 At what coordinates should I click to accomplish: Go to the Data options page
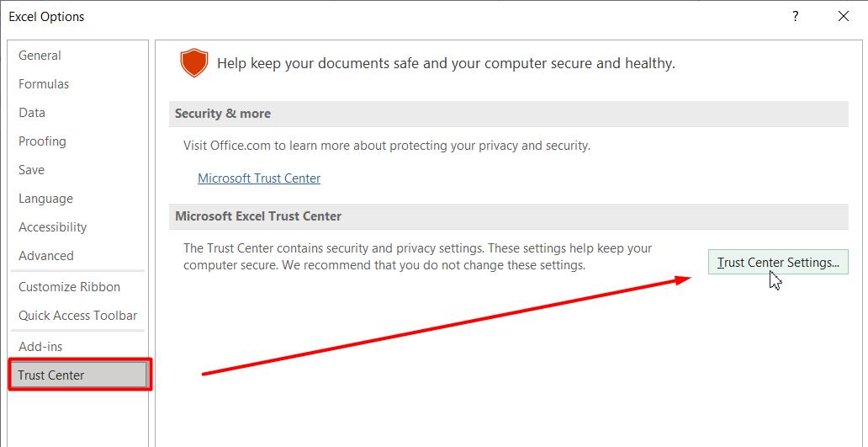point(32,113)
